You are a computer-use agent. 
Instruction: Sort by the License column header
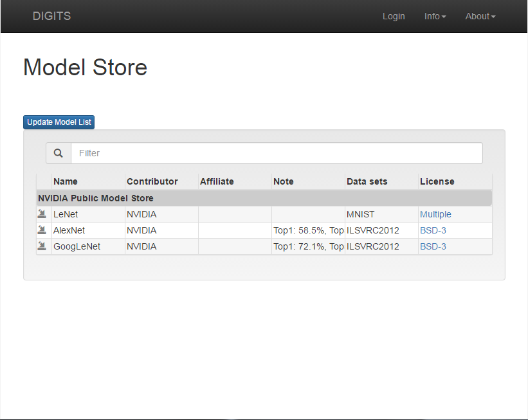[437, 181]
